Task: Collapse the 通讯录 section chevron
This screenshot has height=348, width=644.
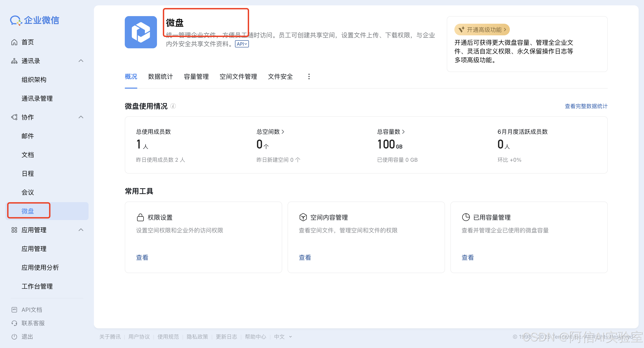Action: point(81,61)
